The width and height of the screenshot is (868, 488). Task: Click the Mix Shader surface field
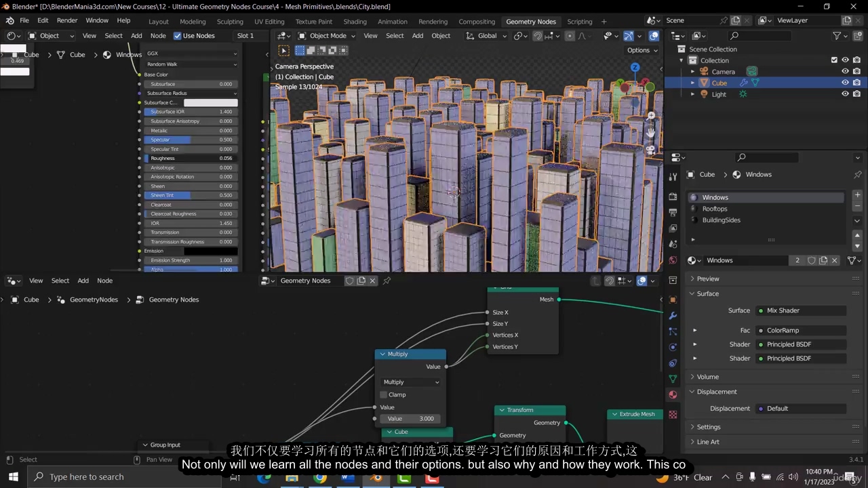[x=802, y=310]
